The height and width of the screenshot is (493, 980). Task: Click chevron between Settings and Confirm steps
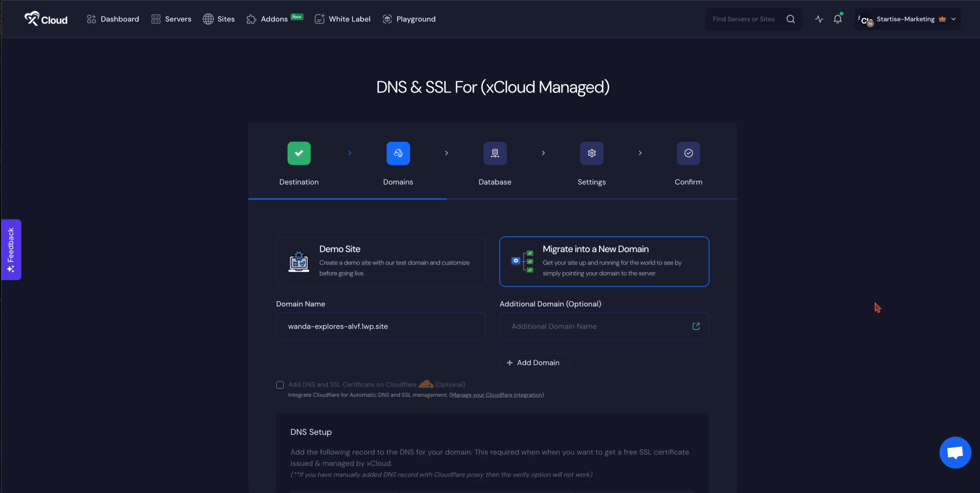point(640,153)
